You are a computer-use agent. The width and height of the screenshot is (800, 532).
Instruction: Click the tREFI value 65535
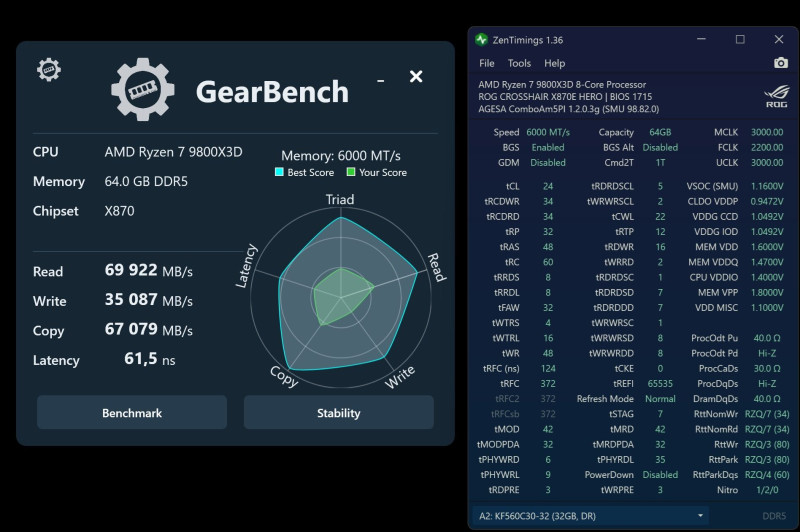pos(660,384)
